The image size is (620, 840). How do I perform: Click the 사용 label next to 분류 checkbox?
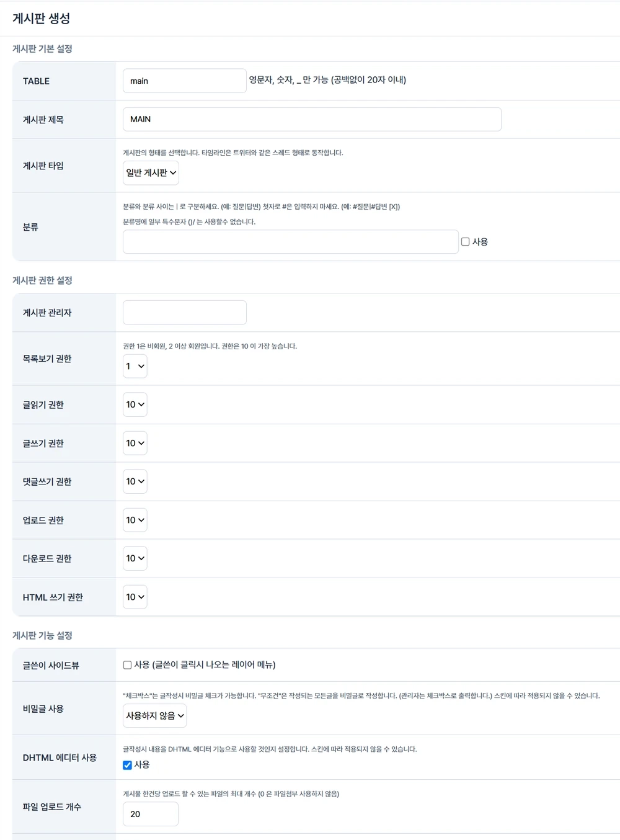[480, 242]
